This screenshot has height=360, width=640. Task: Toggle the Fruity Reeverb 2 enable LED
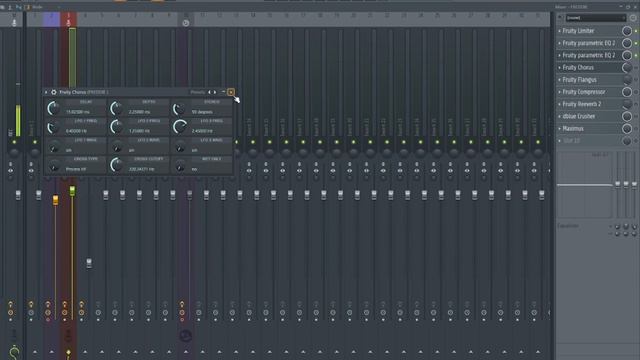click(636, 104)
